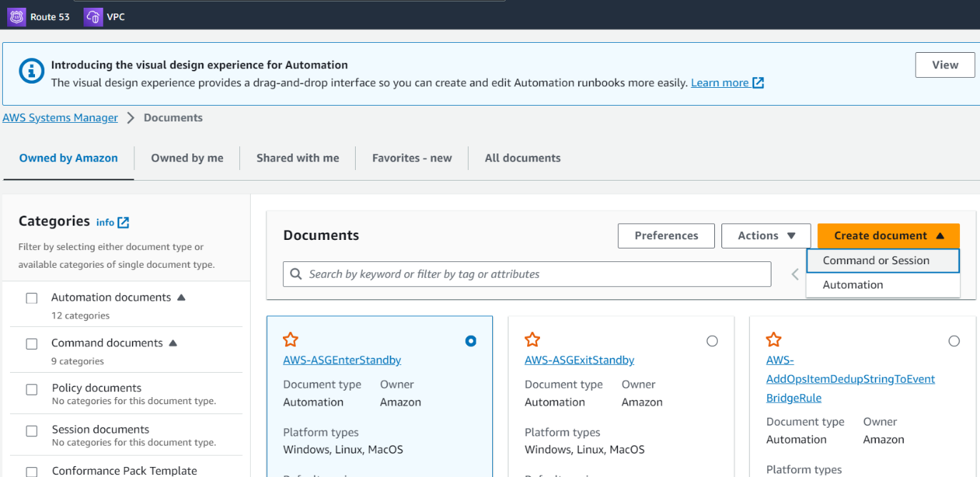Choose Command or Session menu option
980x477 pixels.
[876, 261]
